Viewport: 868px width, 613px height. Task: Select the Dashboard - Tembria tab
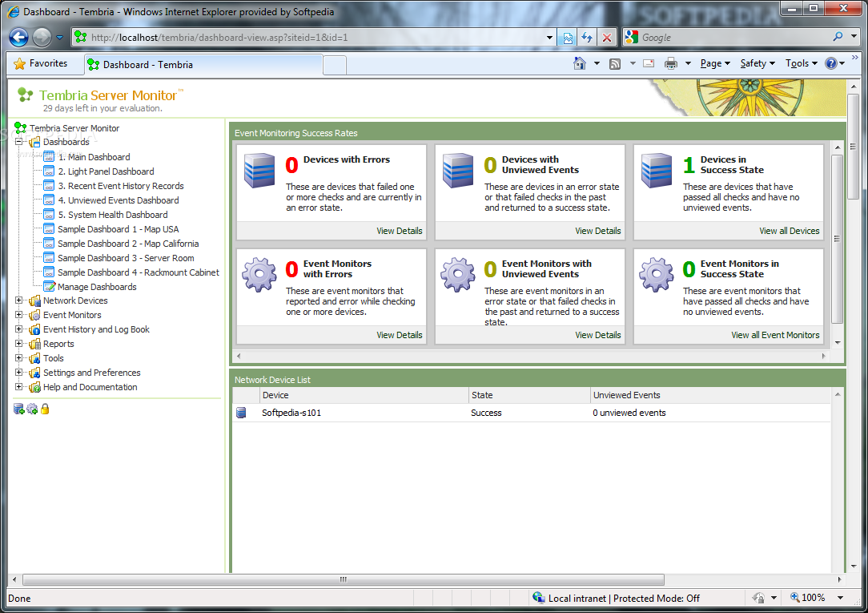pos(203,65)
